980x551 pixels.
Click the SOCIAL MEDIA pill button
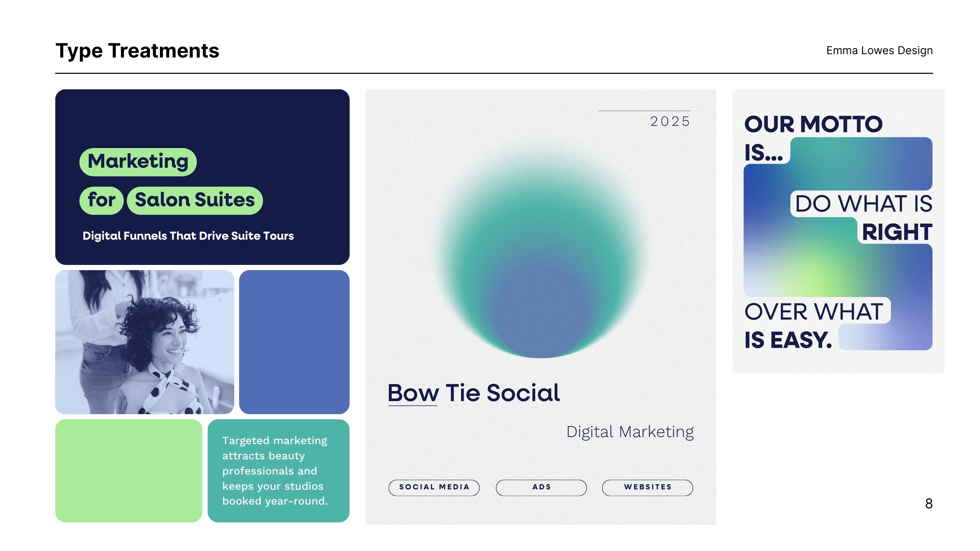coord(434,487)
